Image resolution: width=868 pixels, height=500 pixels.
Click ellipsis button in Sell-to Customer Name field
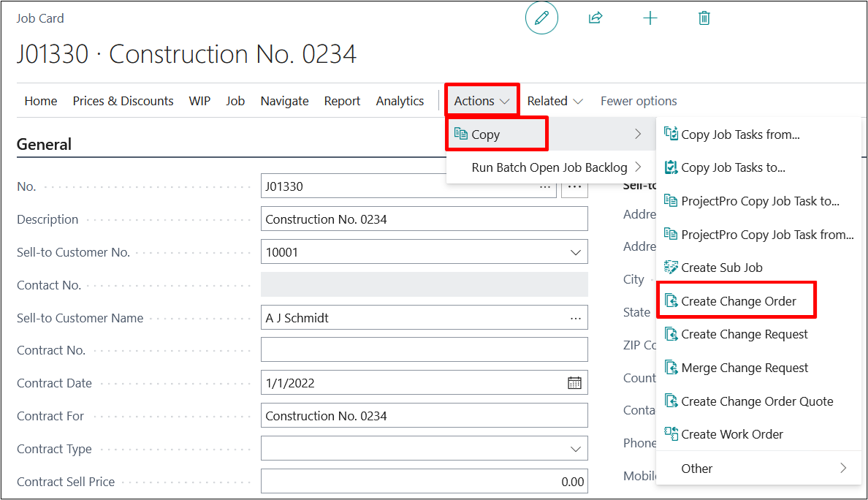tap(575, 318)
